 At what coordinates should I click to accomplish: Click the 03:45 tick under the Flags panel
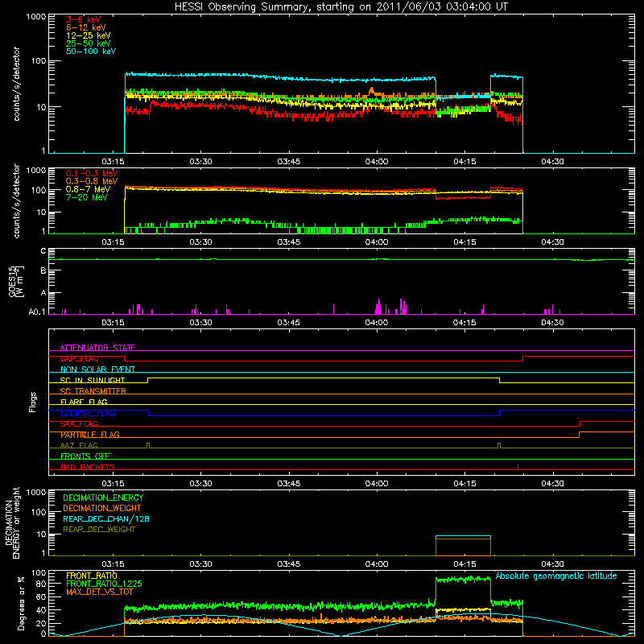tap(289, 484)
